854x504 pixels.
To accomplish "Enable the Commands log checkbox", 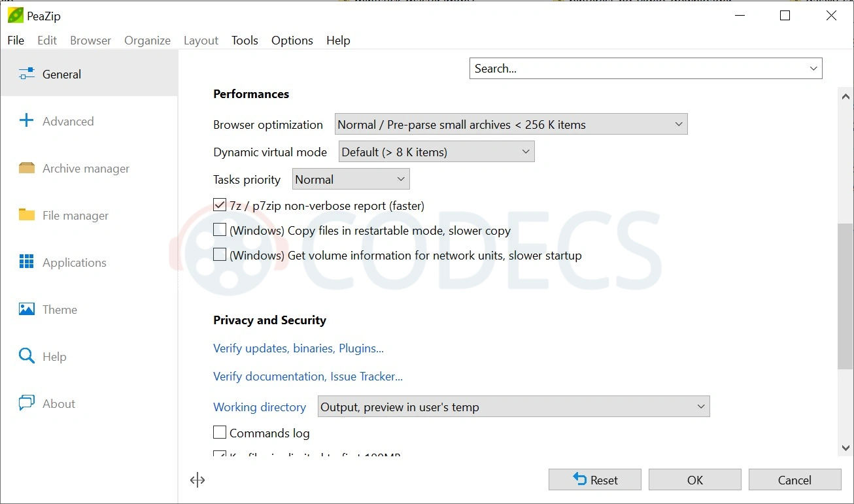I will pyautogui.click(x=220, y=433).
